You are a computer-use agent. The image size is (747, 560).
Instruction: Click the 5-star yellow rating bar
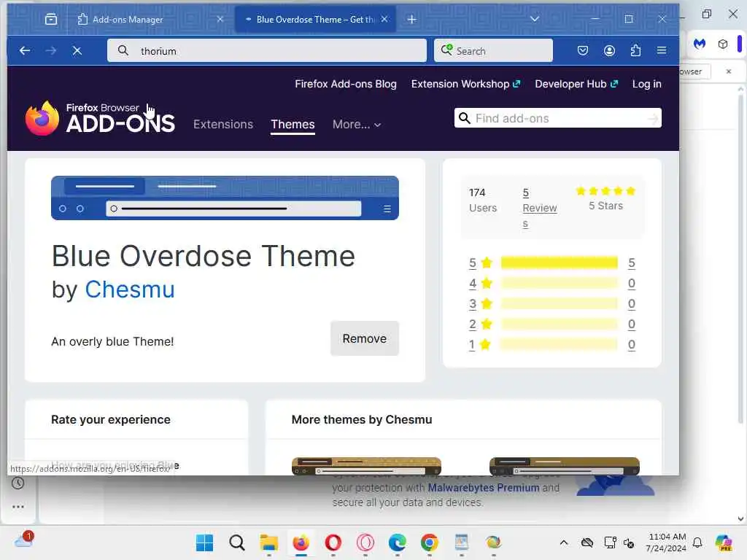coord(560,262)
